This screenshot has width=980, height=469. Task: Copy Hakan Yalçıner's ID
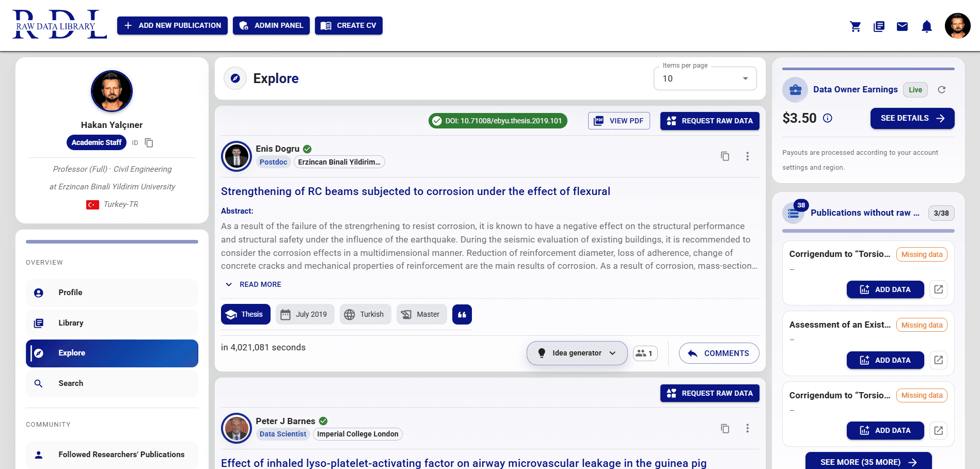pos(149,142)
